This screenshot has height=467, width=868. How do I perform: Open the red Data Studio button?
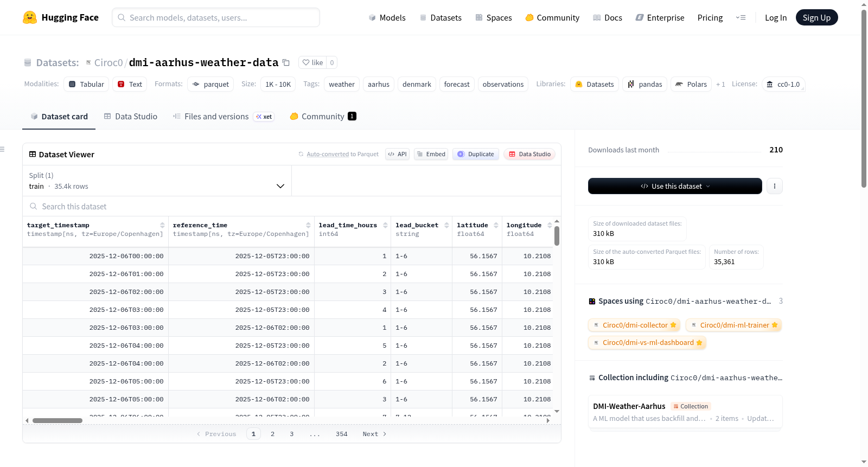click(x=529, y=154)
